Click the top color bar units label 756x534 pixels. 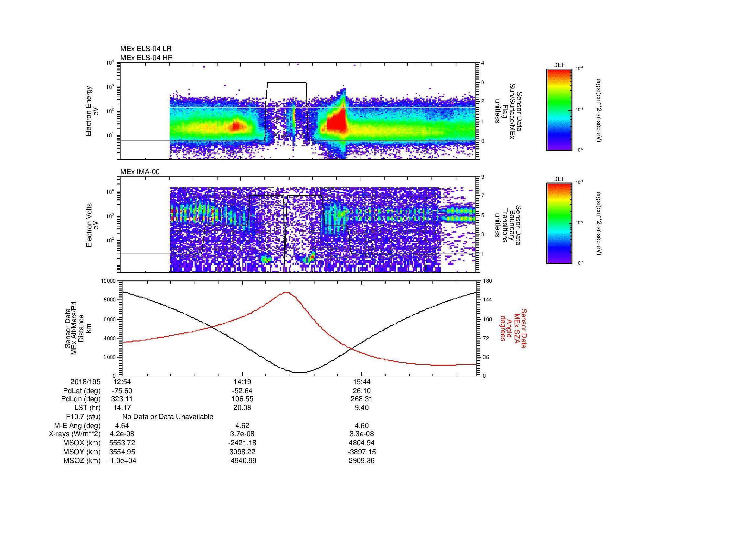[599, 110]
